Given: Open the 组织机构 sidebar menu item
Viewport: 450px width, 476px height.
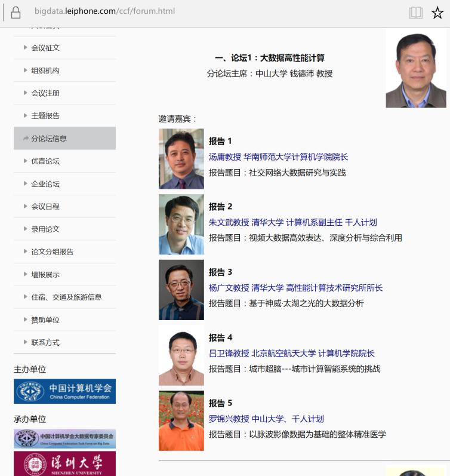Looking at the screenshot, I should (64, 70).
